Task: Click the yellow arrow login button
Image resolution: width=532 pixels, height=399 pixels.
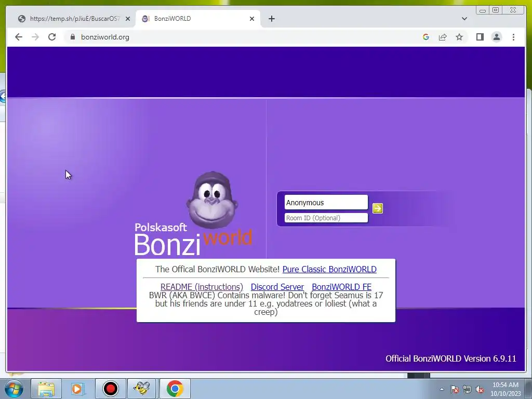Action: click(378, 208)
